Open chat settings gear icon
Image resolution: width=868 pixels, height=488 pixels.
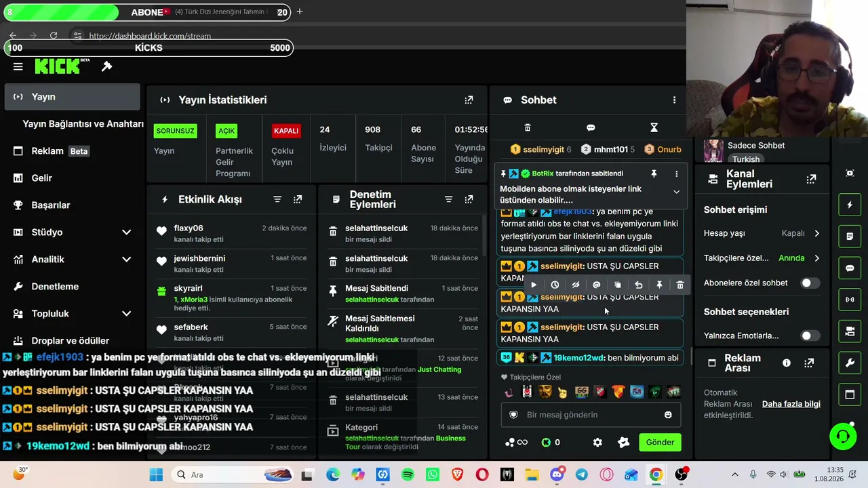(x=597, y=442)
